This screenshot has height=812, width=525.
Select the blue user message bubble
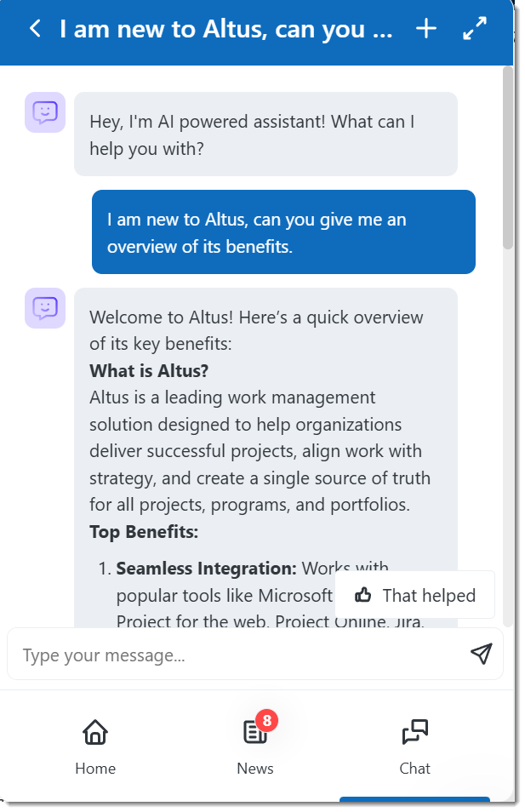click(x=283, y=232)
